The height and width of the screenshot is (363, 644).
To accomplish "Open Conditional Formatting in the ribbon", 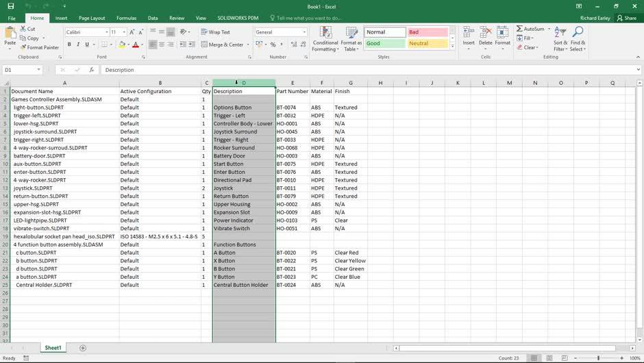I will point(325,40).
